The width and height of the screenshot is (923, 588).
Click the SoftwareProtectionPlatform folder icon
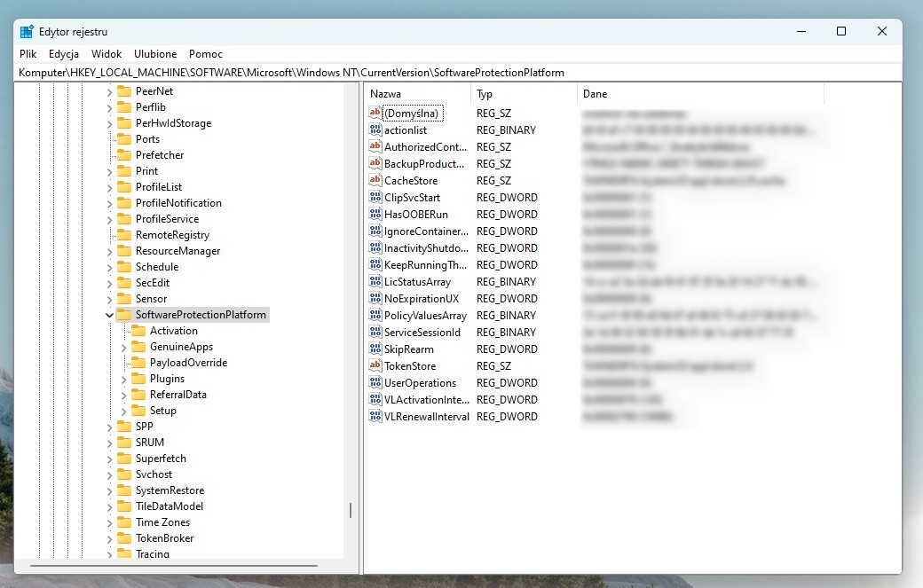point(123,314)
